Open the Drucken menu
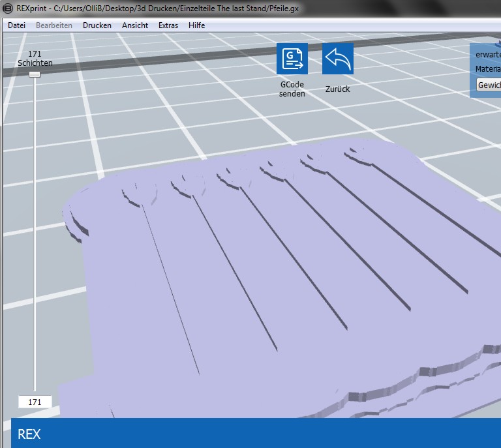501x448 pixels. (x=97, y=25)
